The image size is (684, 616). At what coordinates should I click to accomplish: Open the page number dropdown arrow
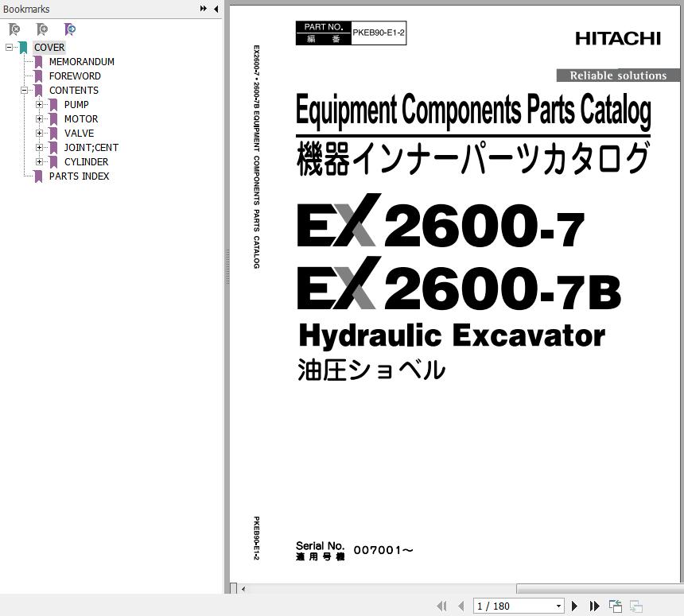(x=558, y=606)
